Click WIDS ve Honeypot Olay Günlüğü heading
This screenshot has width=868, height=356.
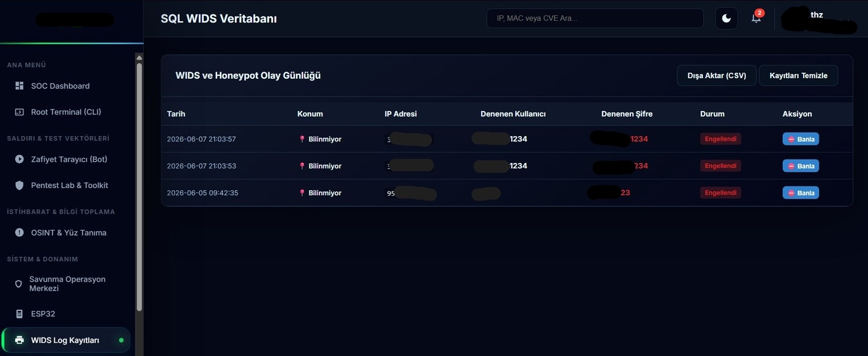coord(248,75)
